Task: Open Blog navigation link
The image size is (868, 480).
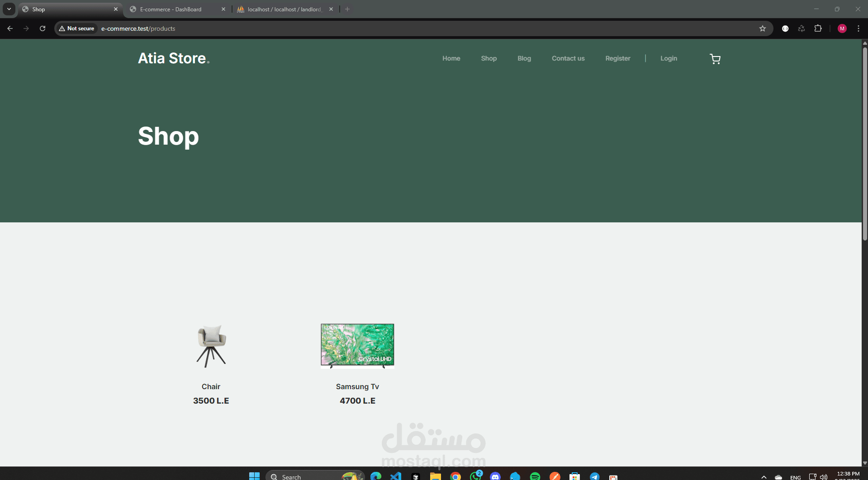Action: click(524, 58)
